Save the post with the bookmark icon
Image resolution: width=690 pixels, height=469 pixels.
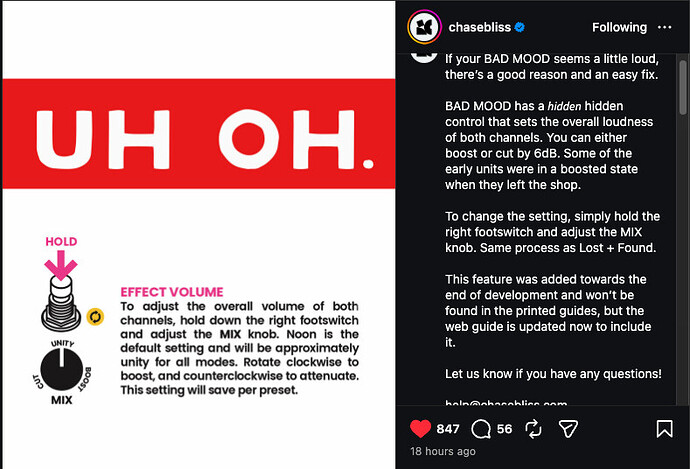(664, 429)
